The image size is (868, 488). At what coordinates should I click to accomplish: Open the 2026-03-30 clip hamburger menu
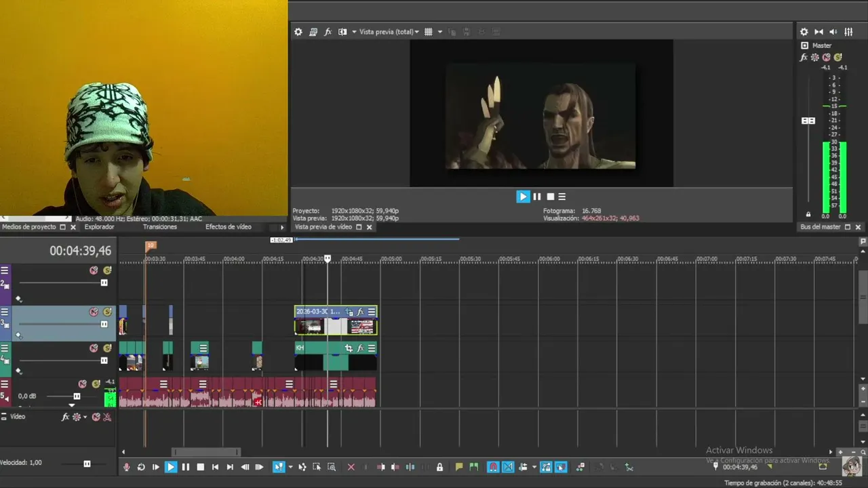[x=372, y=312]
